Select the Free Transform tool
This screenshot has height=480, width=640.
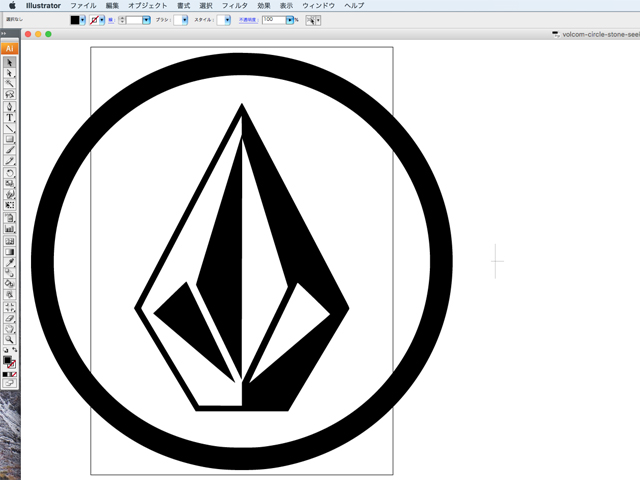pos(9,205)
